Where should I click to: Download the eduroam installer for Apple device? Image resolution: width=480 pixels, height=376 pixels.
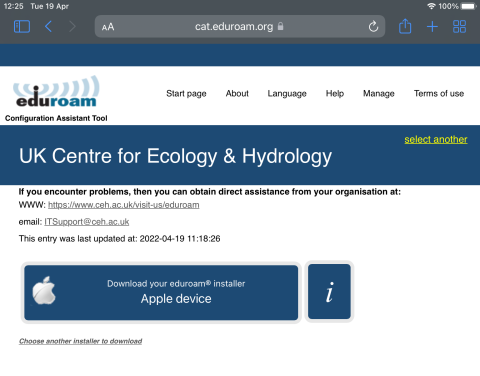pos(161,293)
